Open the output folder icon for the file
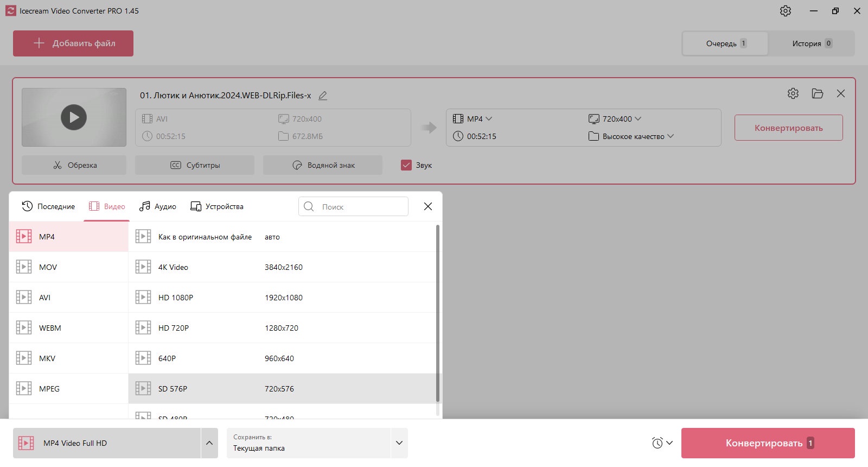 point(818,93)
